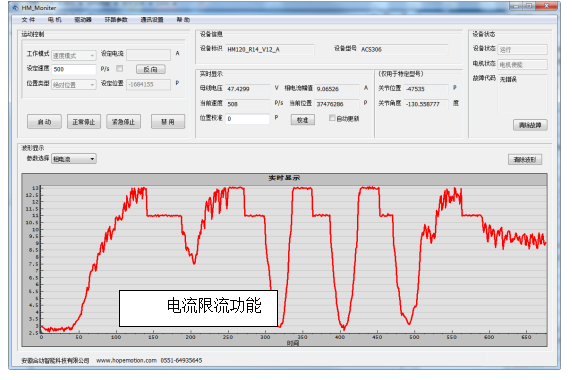Click the 禁用 disable button
Screen dimensions: 573x380
point(168,122)
